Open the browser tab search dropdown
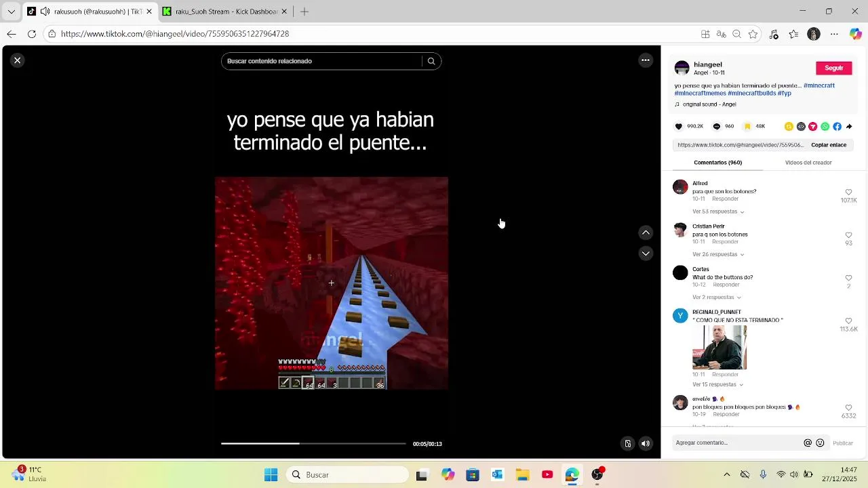 pos(11,12)
